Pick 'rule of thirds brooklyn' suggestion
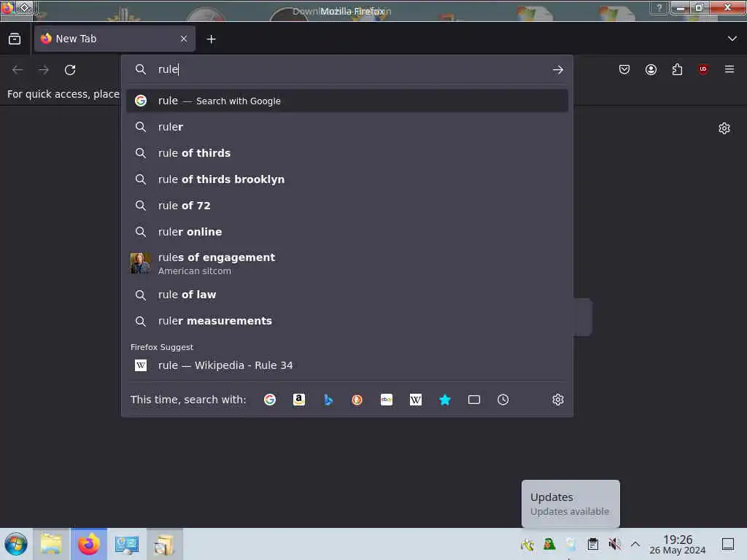The image size is (747, 560). (x=347, y=179)
